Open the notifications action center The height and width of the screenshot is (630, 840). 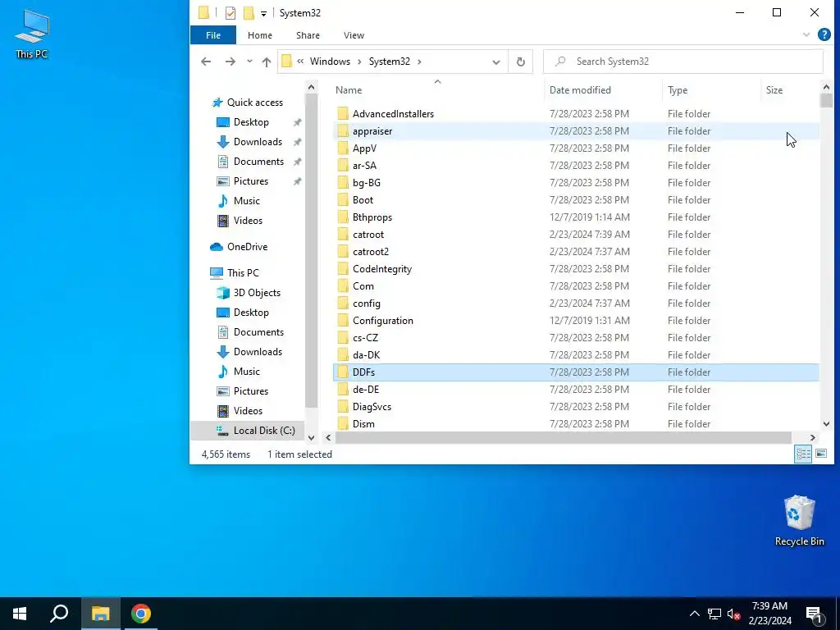[x=815, y=614]
